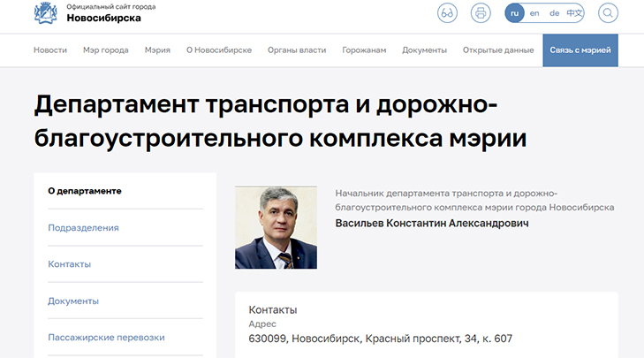
Task: Switch language to Chinese 中文
Action: click(574, 13)
